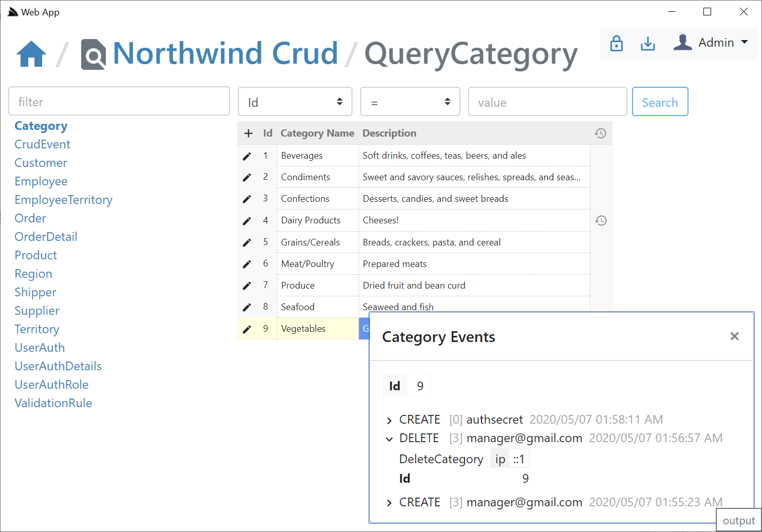Edit the Meat/Poultry row pencil icon
This screenshot has width=762, height=532.
tap(247, 264)
